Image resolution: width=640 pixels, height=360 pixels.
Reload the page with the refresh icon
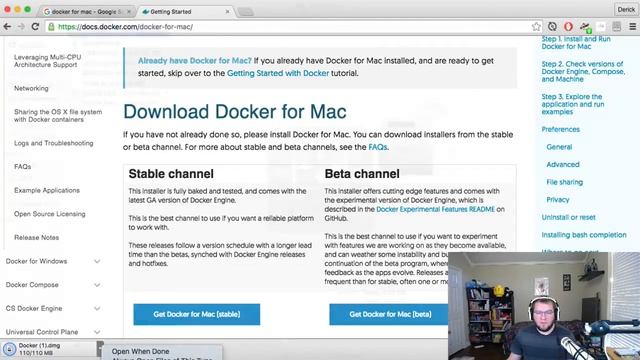[x=35, y=27]
